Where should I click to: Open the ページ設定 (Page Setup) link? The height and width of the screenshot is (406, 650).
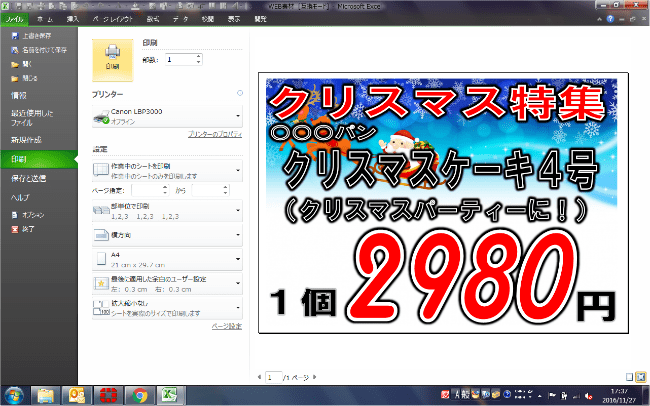pyautogui.click(x=227, y=326)
